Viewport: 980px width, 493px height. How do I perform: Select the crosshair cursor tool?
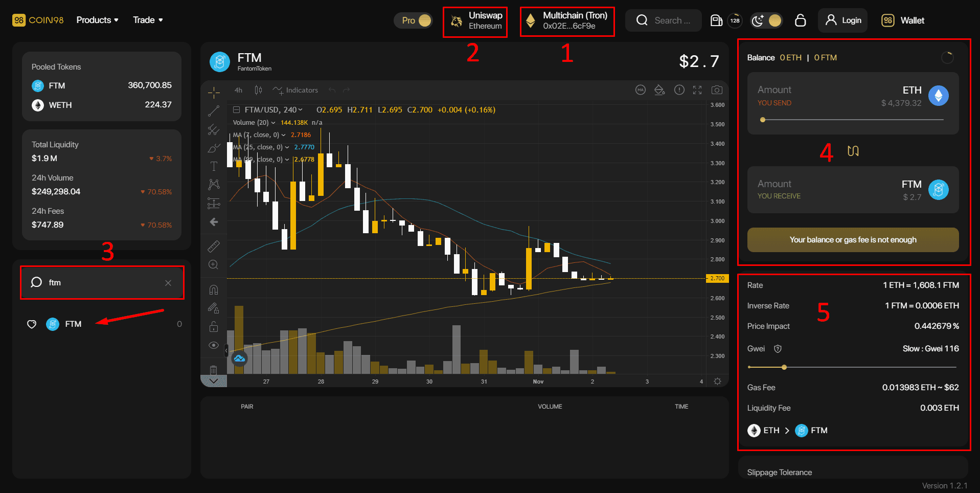[x=214, y=92]
